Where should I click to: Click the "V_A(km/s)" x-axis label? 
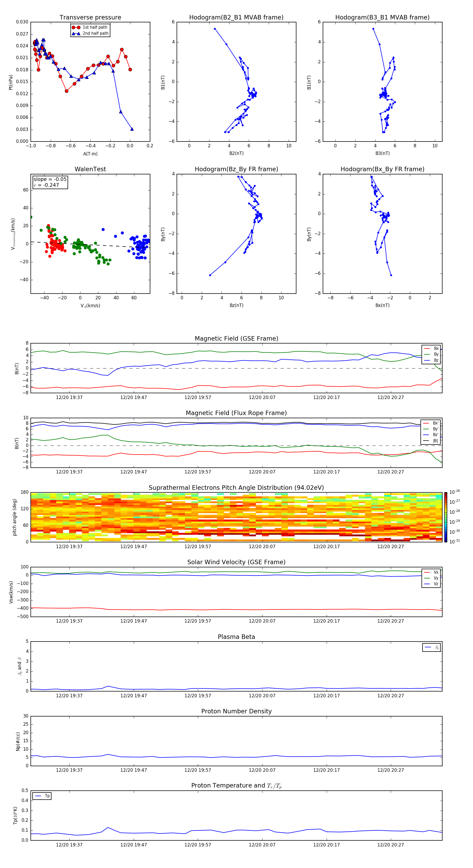click(90, 306)
